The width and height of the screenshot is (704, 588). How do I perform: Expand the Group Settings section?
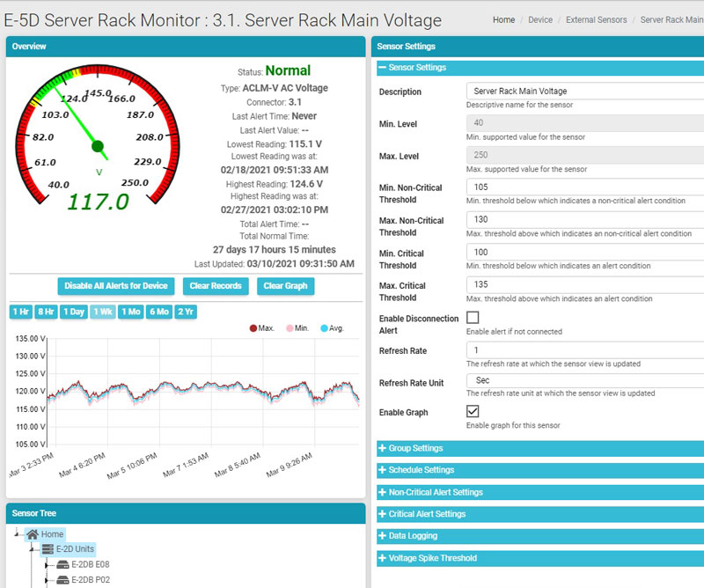(x=540, y=448)
